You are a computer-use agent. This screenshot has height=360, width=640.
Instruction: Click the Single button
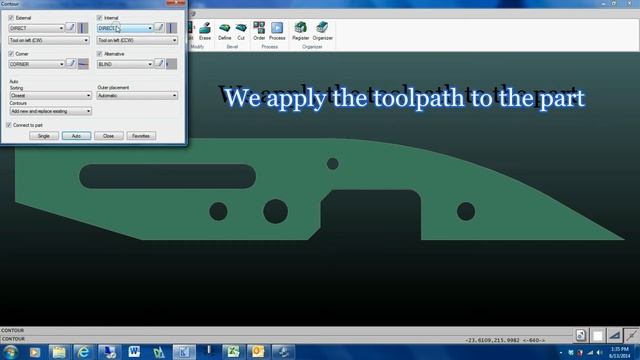point(44,136)
